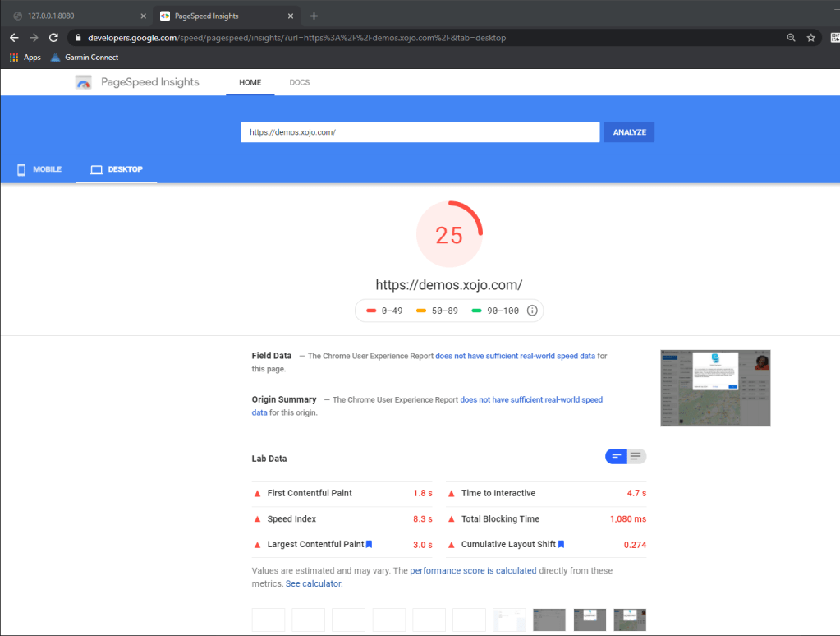Open the page screenshot thumbnail
This screenshot has width=840, height=636.
point(715,388)
